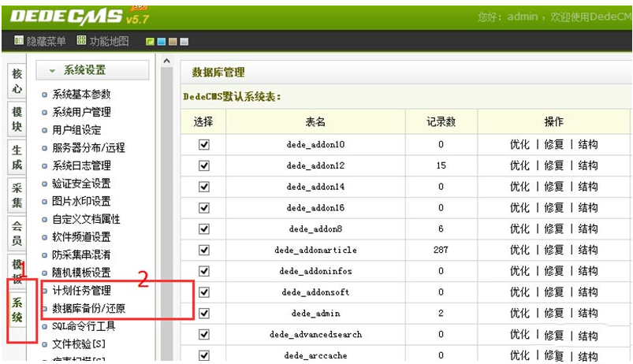This screenshot has height=364, width=633.
Task: Click the DedeCMS logo
Action: [x=71, y=16]
